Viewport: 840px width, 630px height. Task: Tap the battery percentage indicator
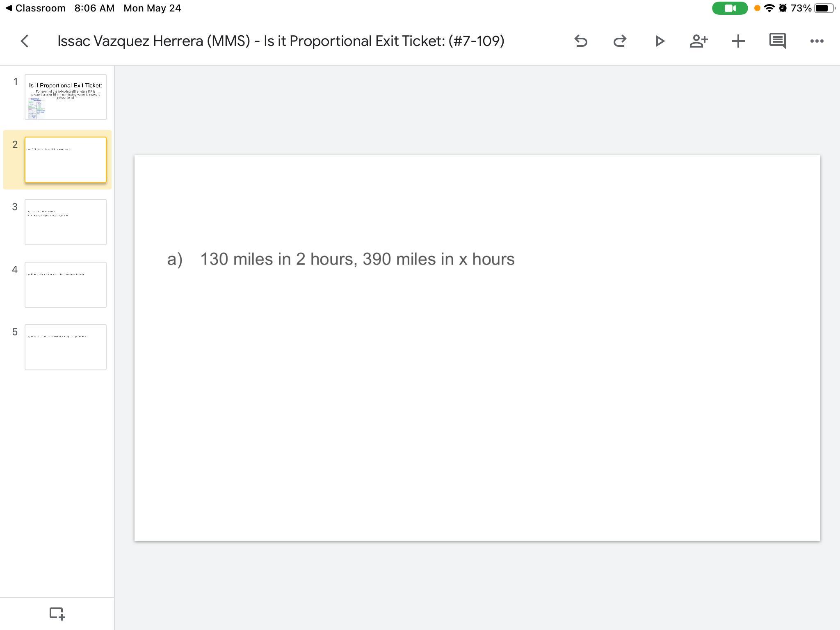pyautogui.click(x=801, y=8)
